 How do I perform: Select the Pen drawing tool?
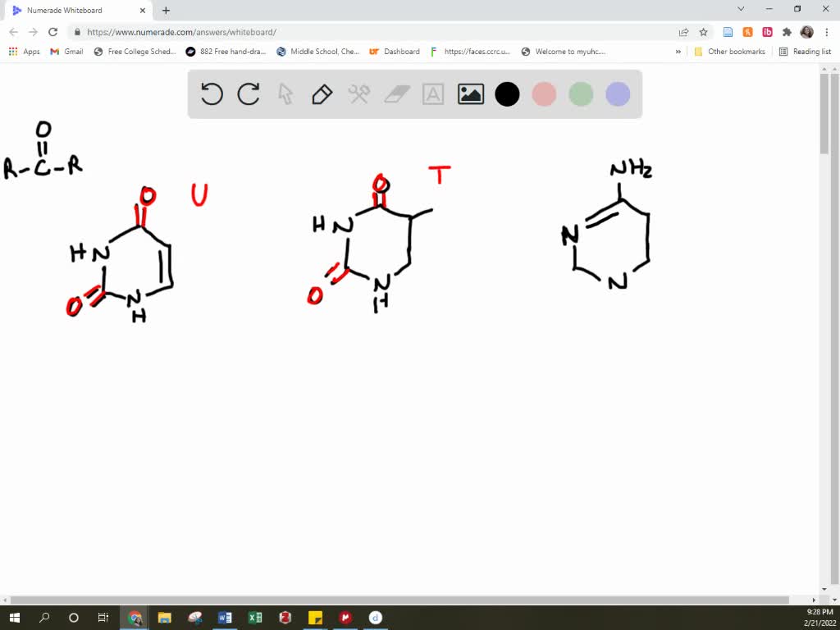321,94
